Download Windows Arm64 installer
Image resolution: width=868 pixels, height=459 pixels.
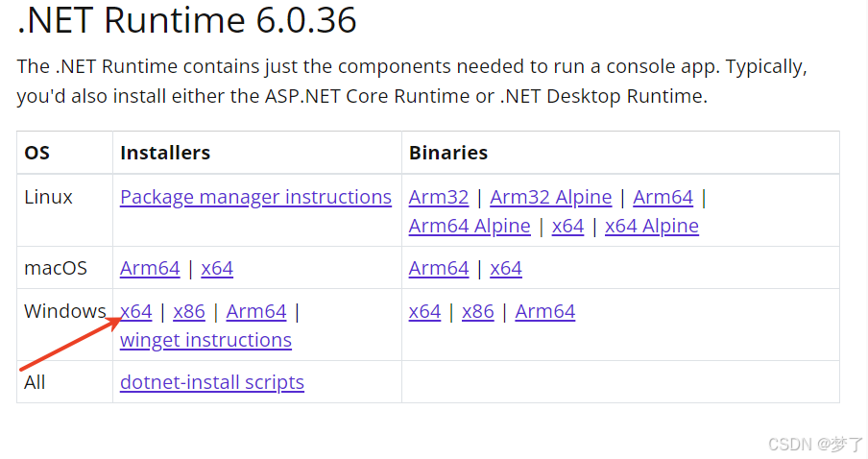click(x=256, y=312)
